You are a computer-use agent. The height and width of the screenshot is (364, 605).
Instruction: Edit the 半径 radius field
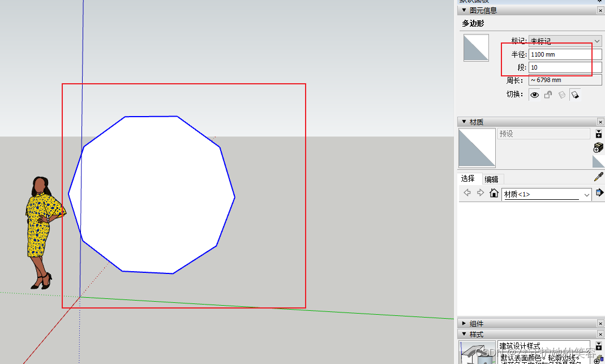[565, 54]
